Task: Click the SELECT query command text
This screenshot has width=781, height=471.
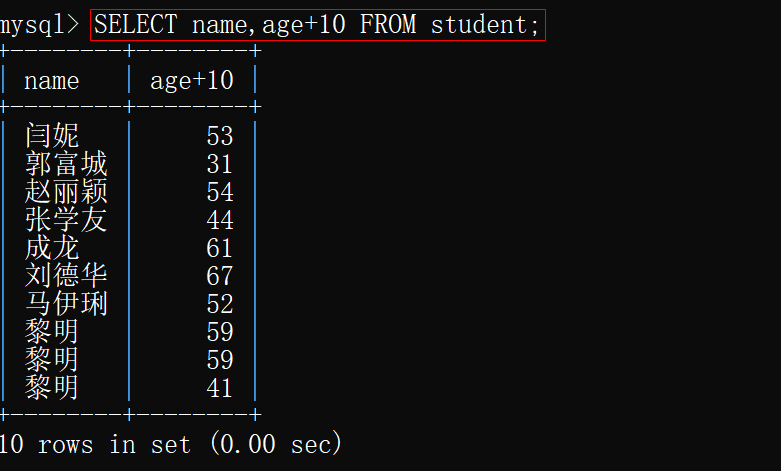Action: 317,25
